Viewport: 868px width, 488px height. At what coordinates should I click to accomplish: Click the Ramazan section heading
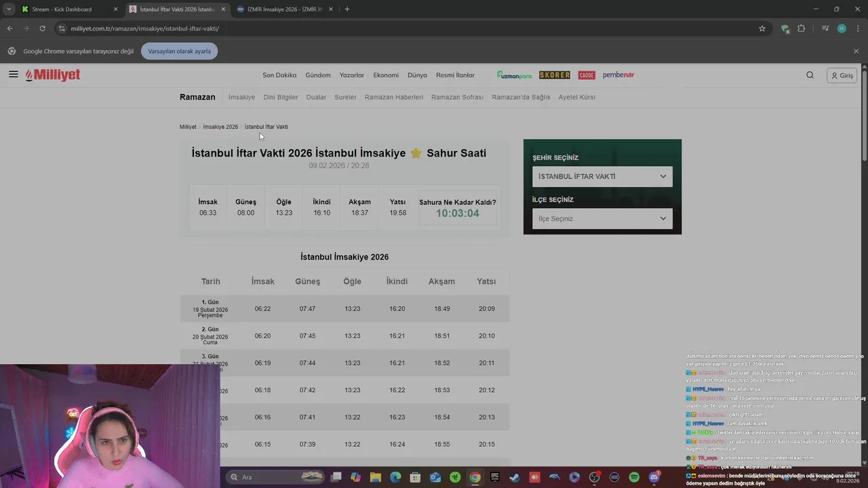(197, 97)
